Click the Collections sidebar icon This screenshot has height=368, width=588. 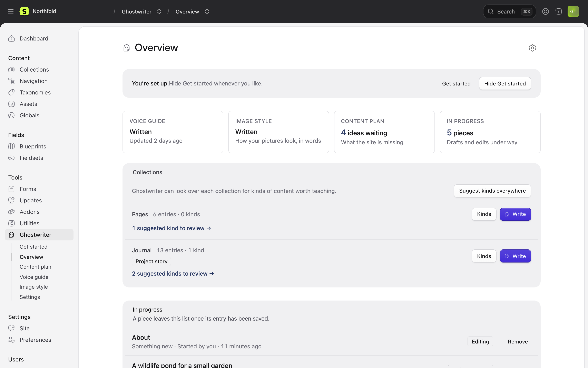coord(11,70)
